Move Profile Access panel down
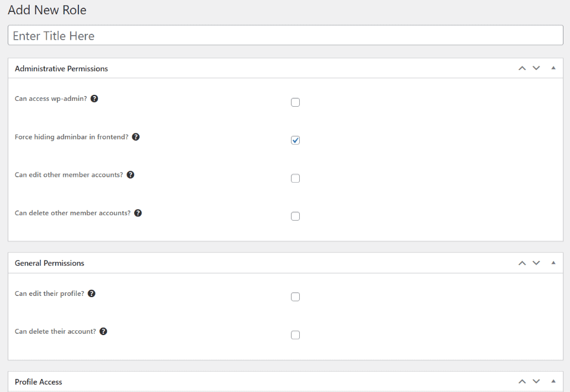570x392 pixels. click(x=536, y=381)
